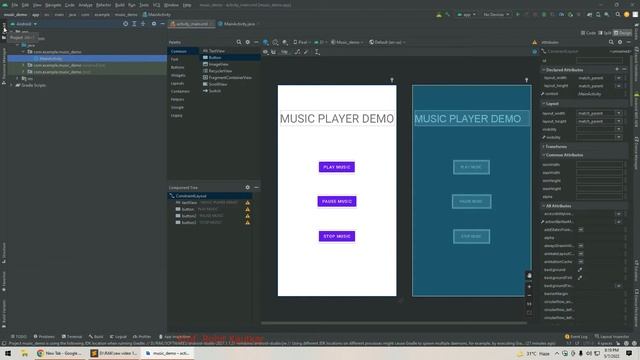
Task: Click the layout warning triangle above Attributes
Action: (x=534, y=42)
